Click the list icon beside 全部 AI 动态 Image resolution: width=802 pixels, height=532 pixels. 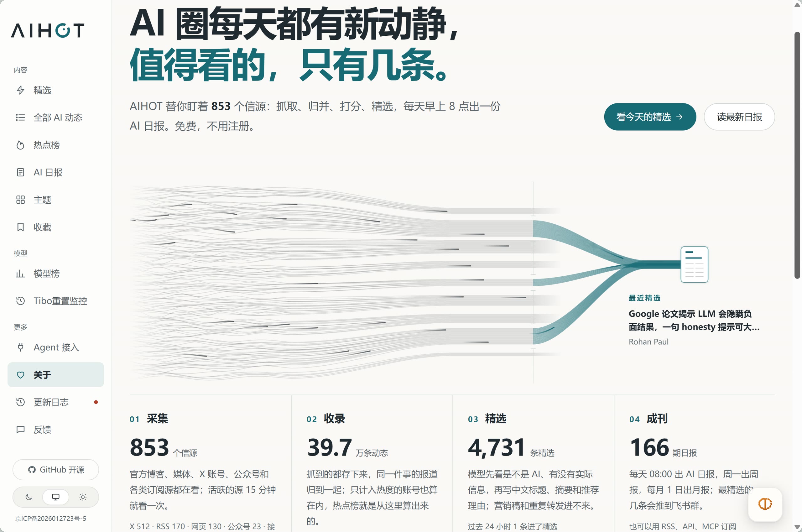(21, 117)
